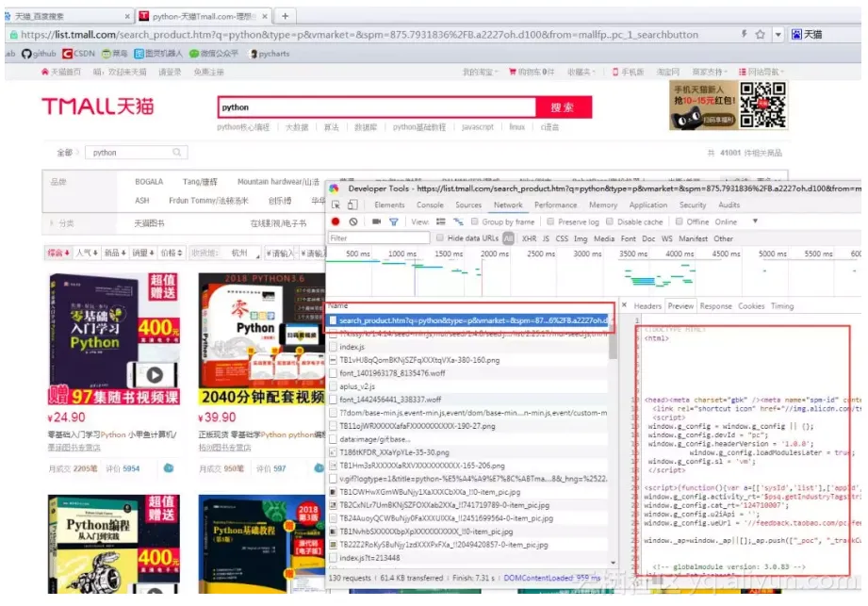Close the request details panel with the X
This screenshot has height=606, width=868.
625,305
